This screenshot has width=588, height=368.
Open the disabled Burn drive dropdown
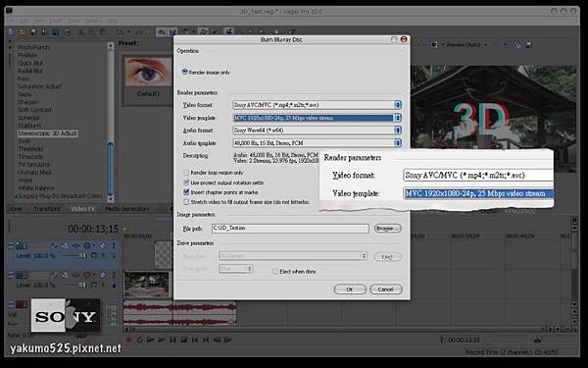[x=293, y=256]
